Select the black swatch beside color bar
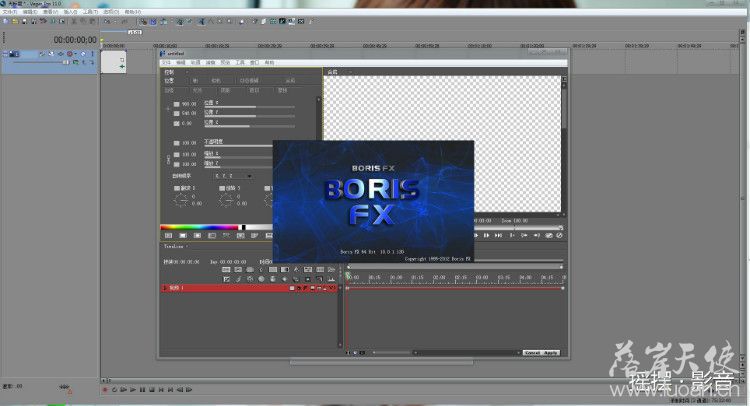The image size is (750, 406). 243,227
